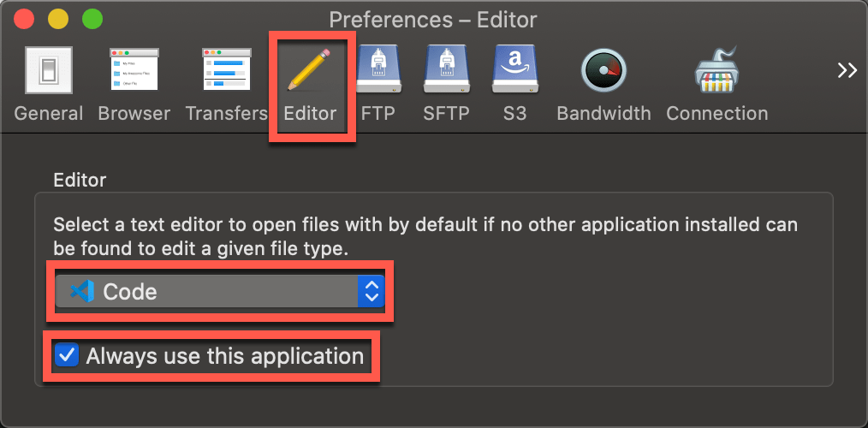Click the Preferences – Editor title bar
The height and width of the screenshot is (428, 868).
433,19
